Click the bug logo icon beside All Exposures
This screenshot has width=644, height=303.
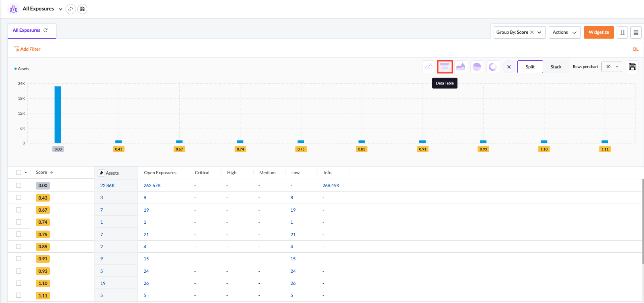13,9
